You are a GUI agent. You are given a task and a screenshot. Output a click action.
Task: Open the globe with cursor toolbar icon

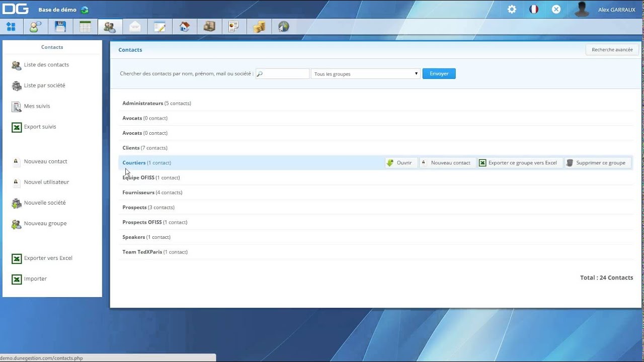[x=284, y=27]
